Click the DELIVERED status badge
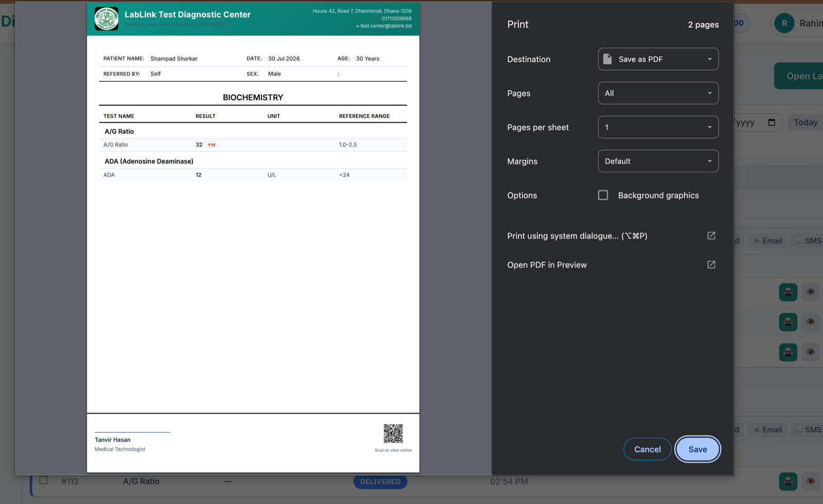The height and width of the screenshot is (504, 823). [x=380, y=481]
